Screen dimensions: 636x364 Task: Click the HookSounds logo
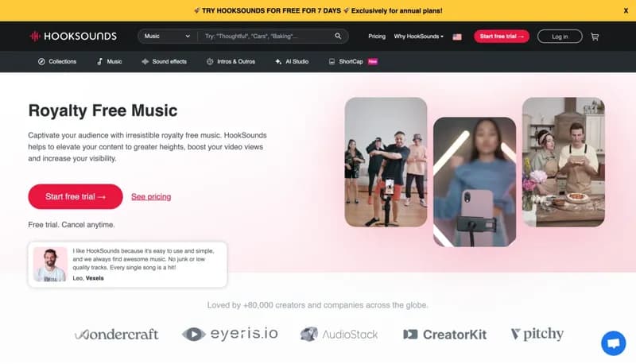73,36
